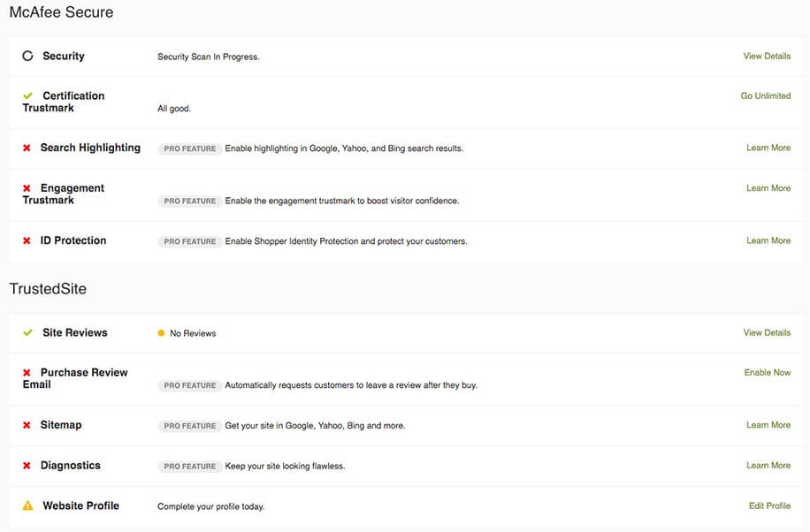Click the orange No Reviews status dot

161,333
